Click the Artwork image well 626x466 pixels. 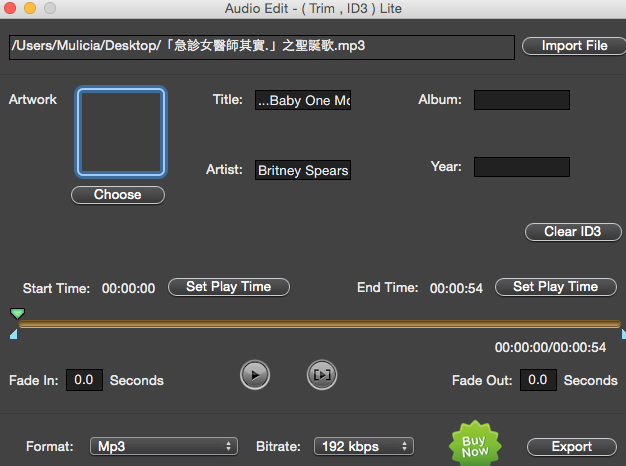[121, 132]
